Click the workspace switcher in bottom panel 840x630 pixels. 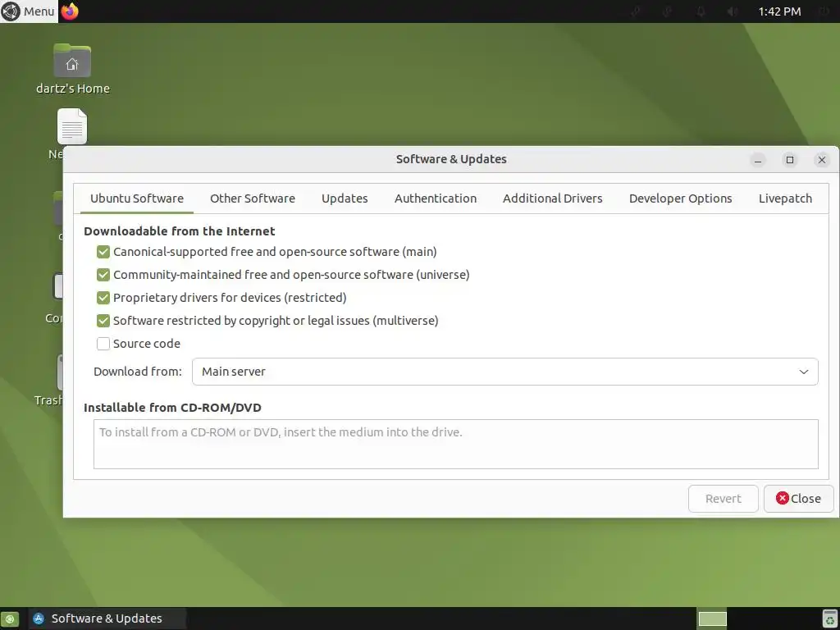point(713,619)
